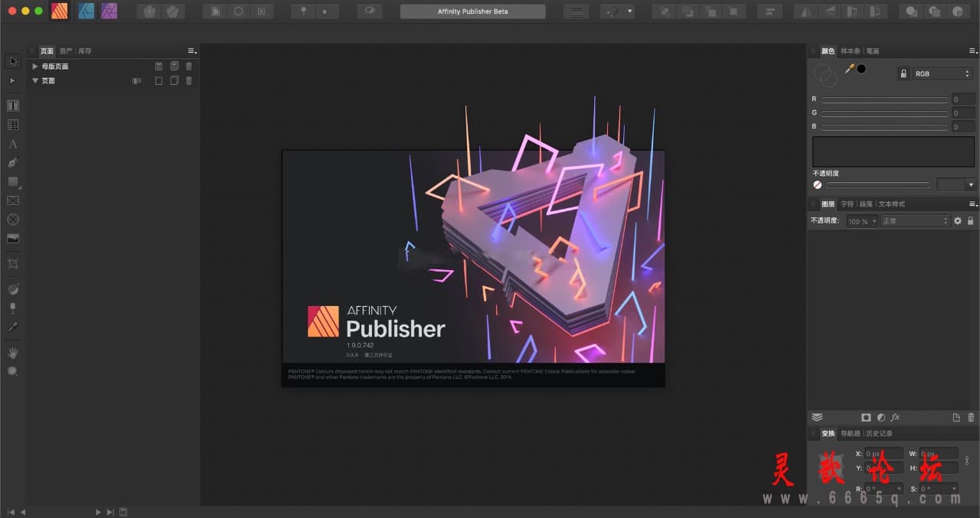Click the mask layer icon
Viewport: 980px width, 518px height.
866,417
